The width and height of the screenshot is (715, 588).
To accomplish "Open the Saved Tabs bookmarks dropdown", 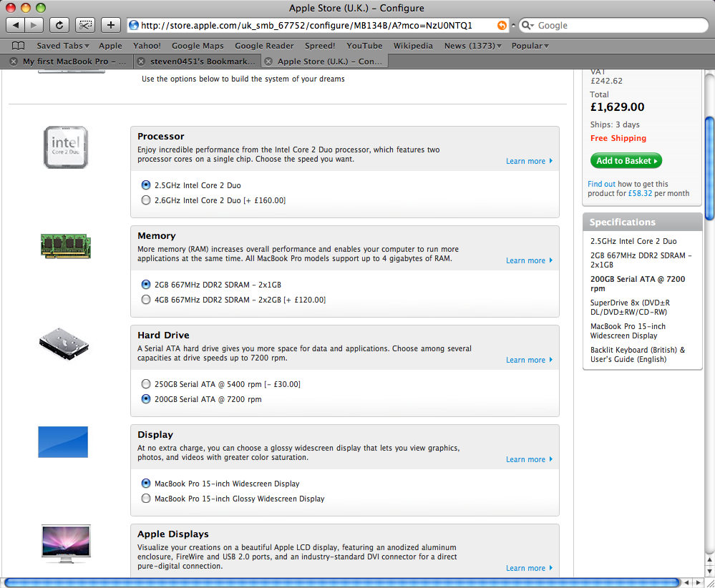I will pyautogui.click(x=63, y=46).
